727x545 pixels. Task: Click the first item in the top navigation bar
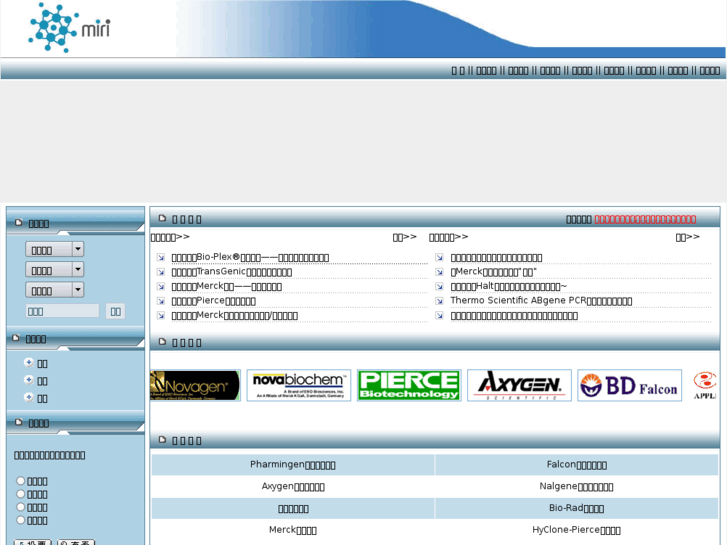tap(458, 71)
